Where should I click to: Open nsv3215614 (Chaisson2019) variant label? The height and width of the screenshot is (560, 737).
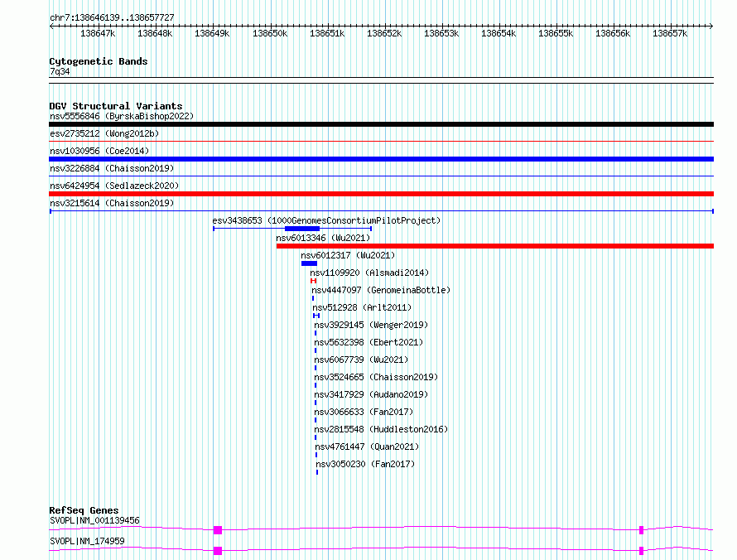pyautogui.click(x=112, y=203)
